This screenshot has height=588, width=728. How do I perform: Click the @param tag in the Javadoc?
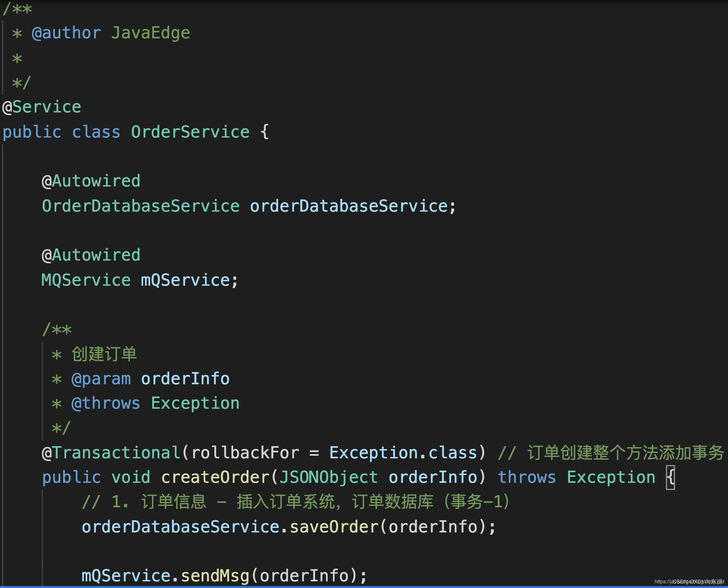click(x=101, y=379)
